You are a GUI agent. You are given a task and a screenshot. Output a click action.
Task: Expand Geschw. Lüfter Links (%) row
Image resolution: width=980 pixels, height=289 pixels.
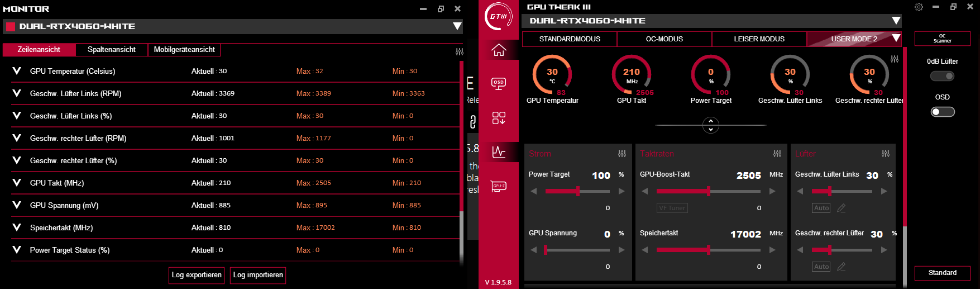click(17, 116)
